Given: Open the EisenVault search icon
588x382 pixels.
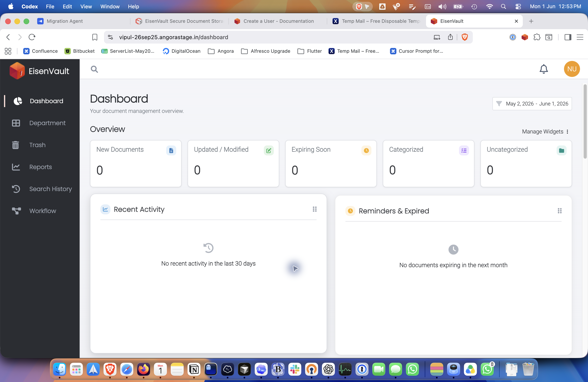Looking at the screenshot, I should pyautogui.click(x=94, y=69).
